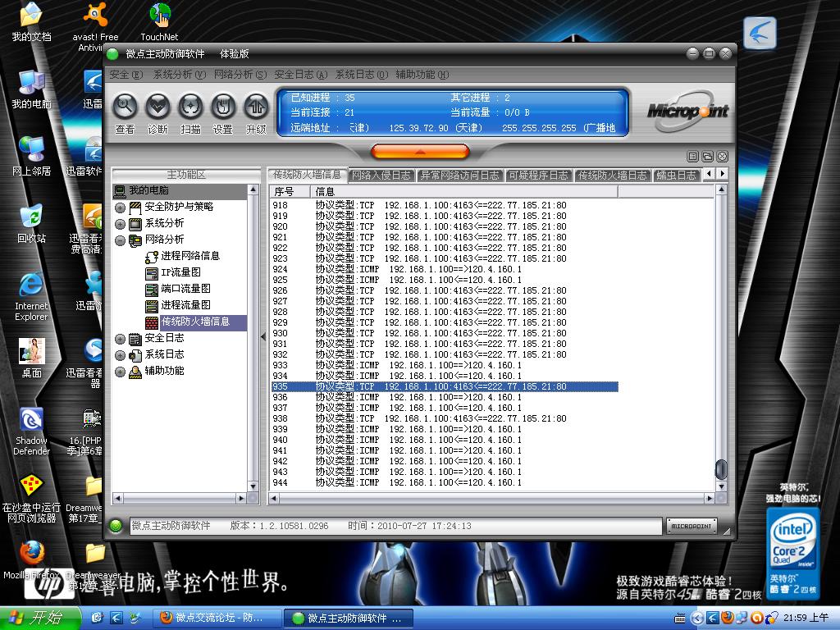Click the 开始 Start button

coord(39,618)
